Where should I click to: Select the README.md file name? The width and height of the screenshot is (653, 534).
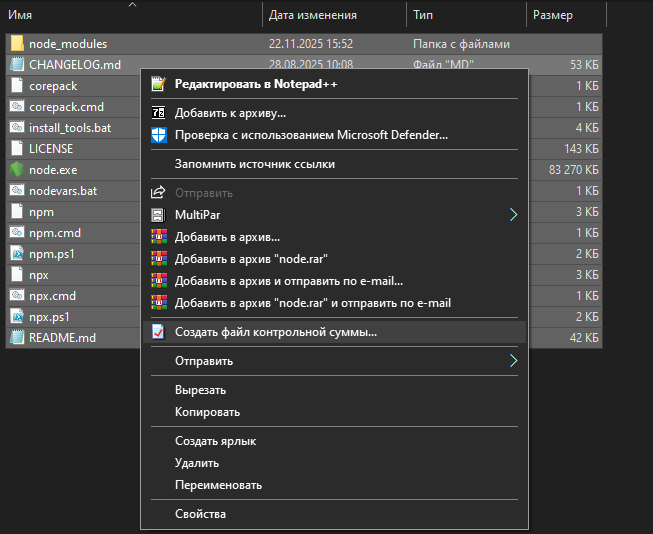point(62,337)
